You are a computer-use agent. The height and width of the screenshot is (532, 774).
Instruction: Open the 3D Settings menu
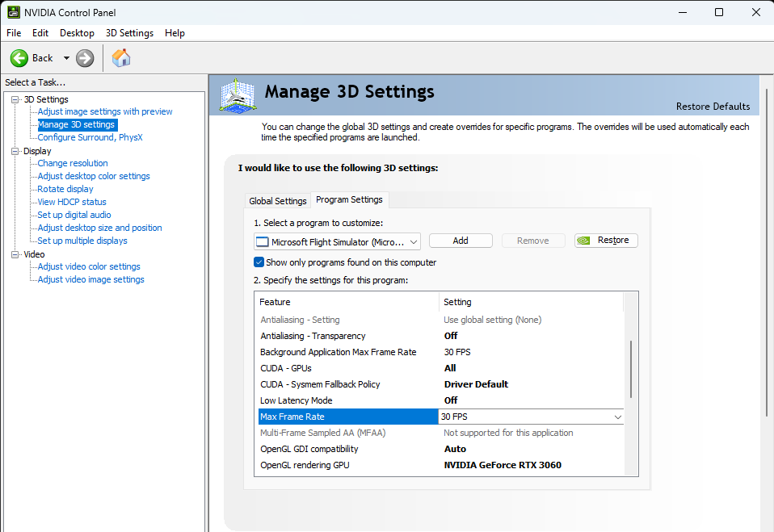pos(129,33)
